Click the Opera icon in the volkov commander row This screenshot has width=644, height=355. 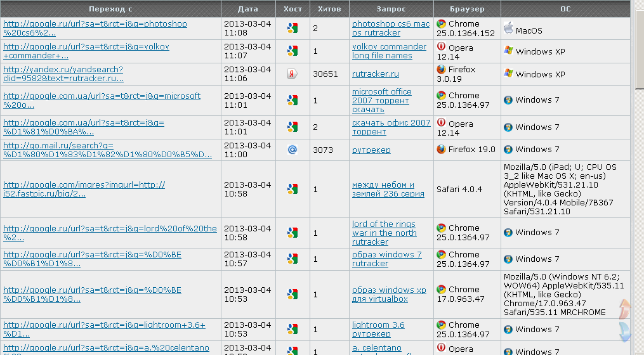click(441, 47)
